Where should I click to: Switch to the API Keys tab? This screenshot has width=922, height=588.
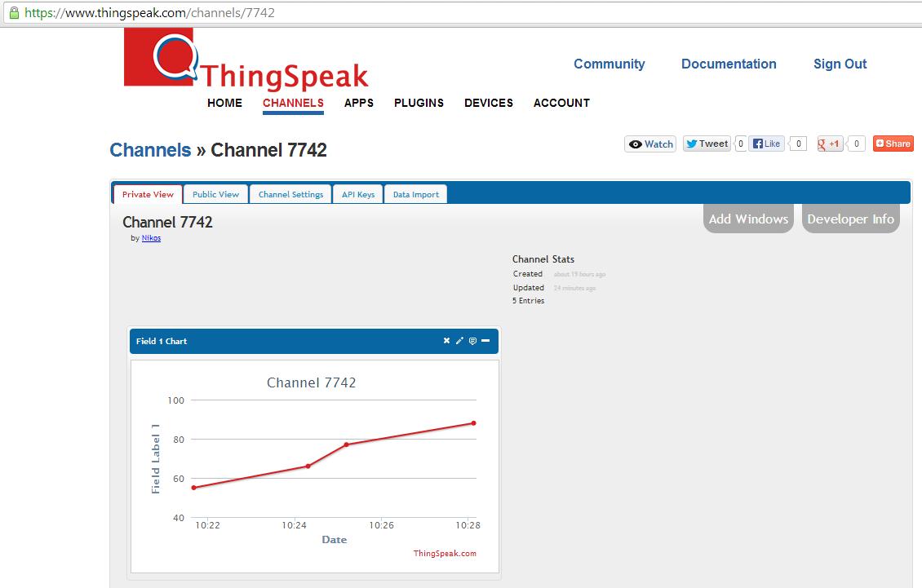pyautogui.click(x=358, y=194)
